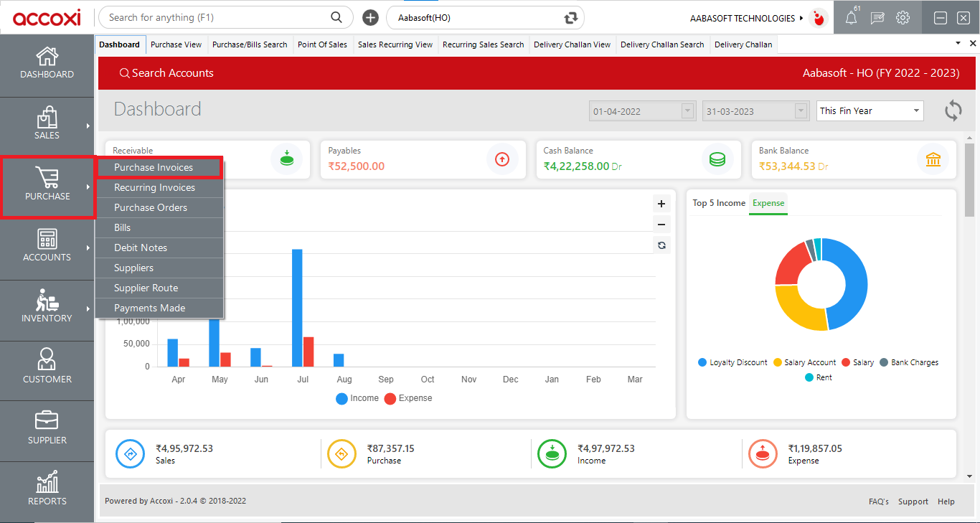Select Suppliers from the Purchase menu

coord(159,268)
